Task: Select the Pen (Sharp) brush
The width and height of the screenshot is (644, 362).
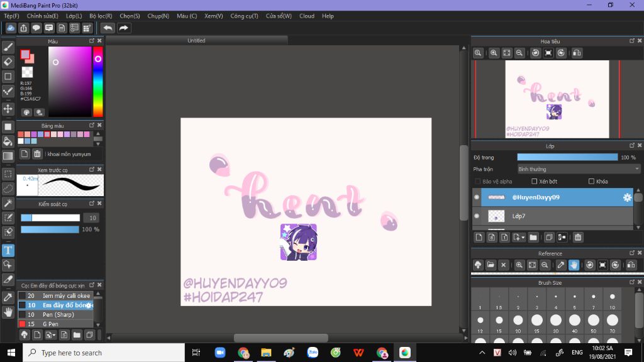Action: pyautogui.click(x=56, y=314)
